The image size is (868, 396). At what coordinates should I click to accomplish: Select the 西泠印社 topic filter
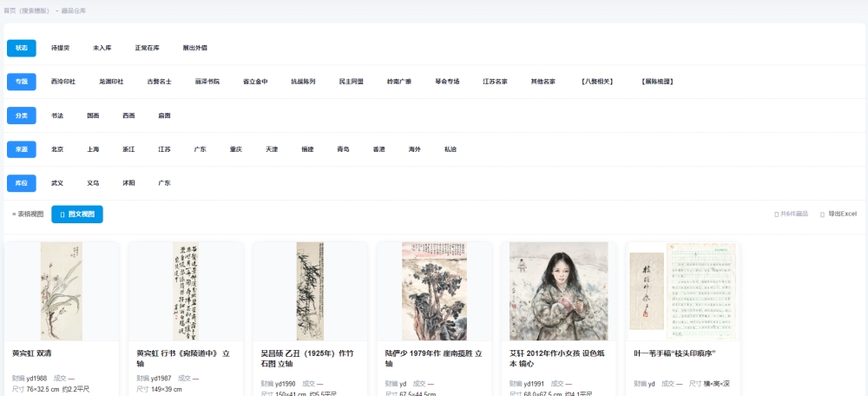click(x=63, y=82)
